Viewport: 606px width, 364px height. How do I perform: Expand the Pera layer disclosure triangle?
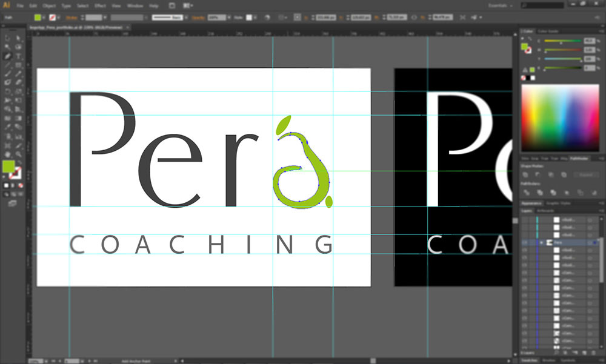pyautogui.click(x=542, y=242)
